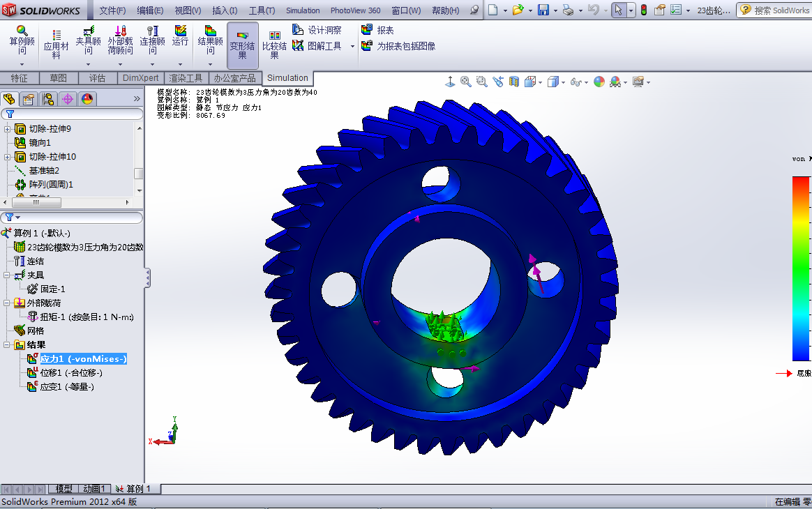Click 为报表包括图像 include image for report
Viewport: 812px width, 509px height.
(398, 46)
